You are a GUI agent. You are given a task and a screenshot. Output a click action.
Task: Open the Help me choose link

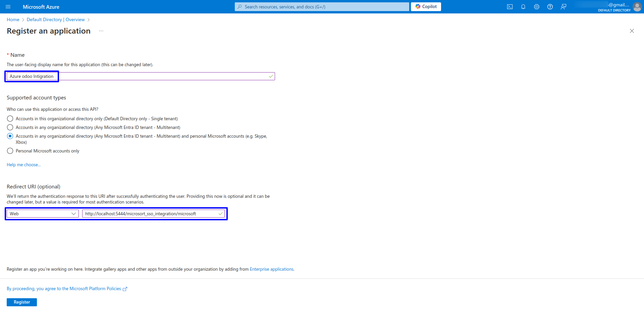click(24, 165)
